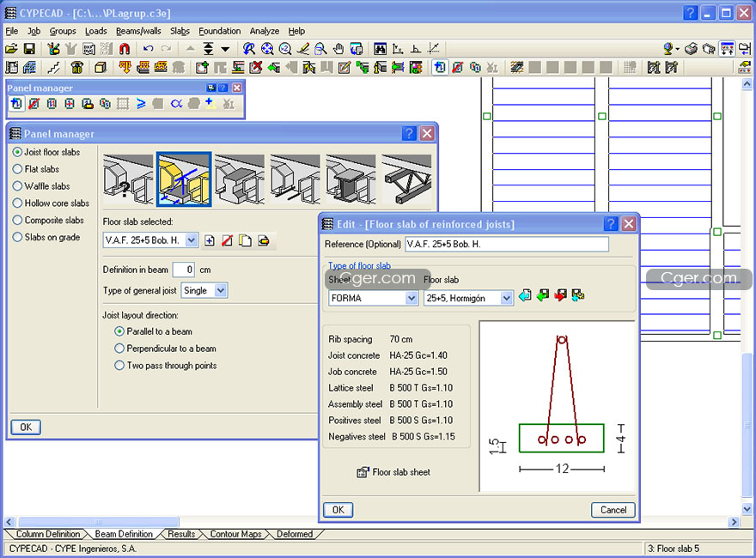Open Type of general joist dropdown
This screenshot has height=558, width=756.
point(220,290)
